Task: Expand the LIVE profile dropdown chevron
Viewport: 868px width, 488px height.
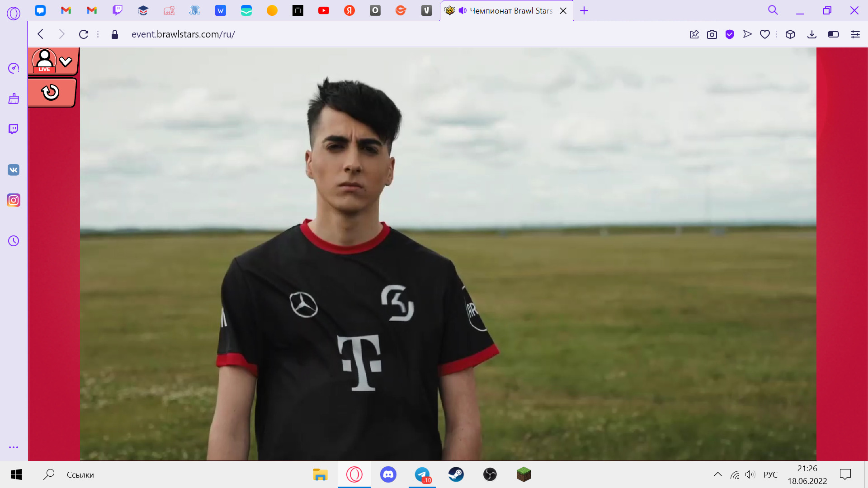Action: tap(66, 61)
